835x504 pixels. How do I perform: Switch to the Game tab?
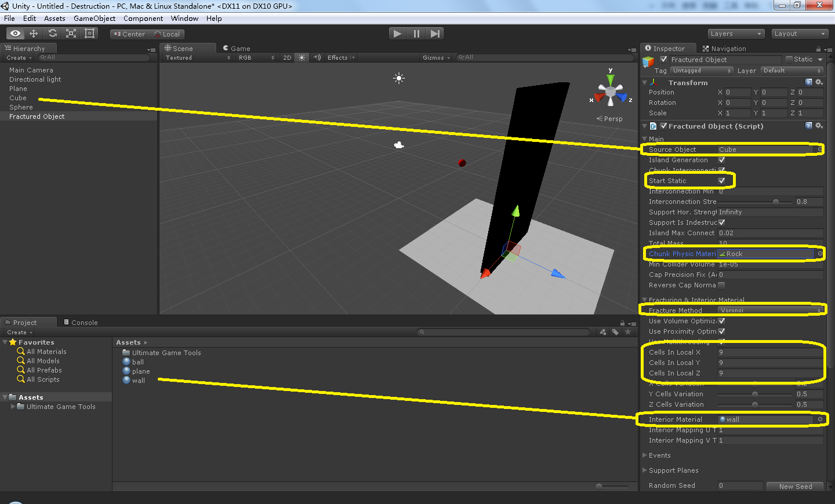coord(237,49)
